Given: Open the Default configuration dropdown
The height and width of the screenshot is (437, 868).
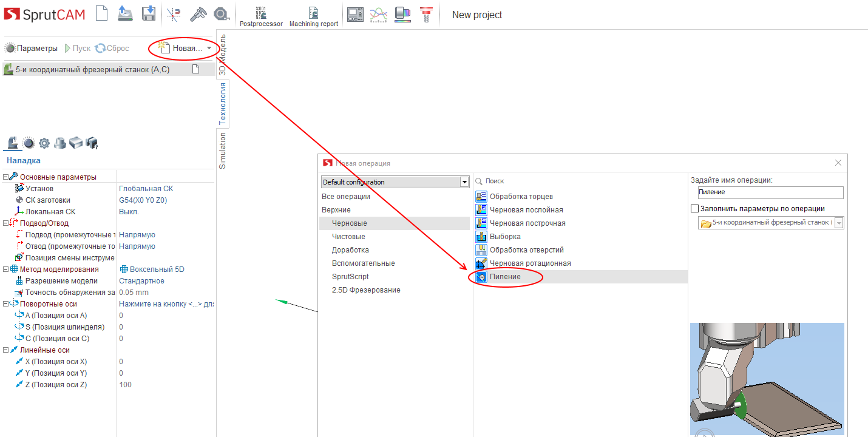Looking at the screenshot, I should tap(395, 182).
